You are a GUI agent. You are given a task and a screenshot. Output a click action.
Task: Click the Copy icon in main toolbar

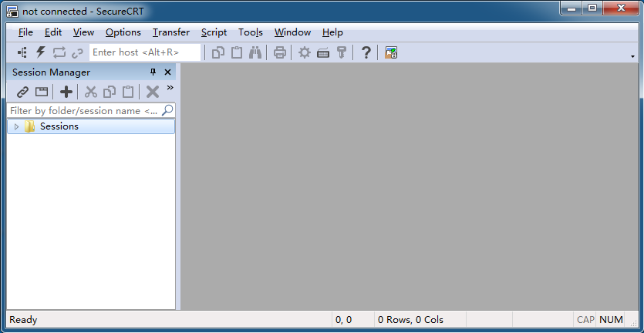coord(218,52)
